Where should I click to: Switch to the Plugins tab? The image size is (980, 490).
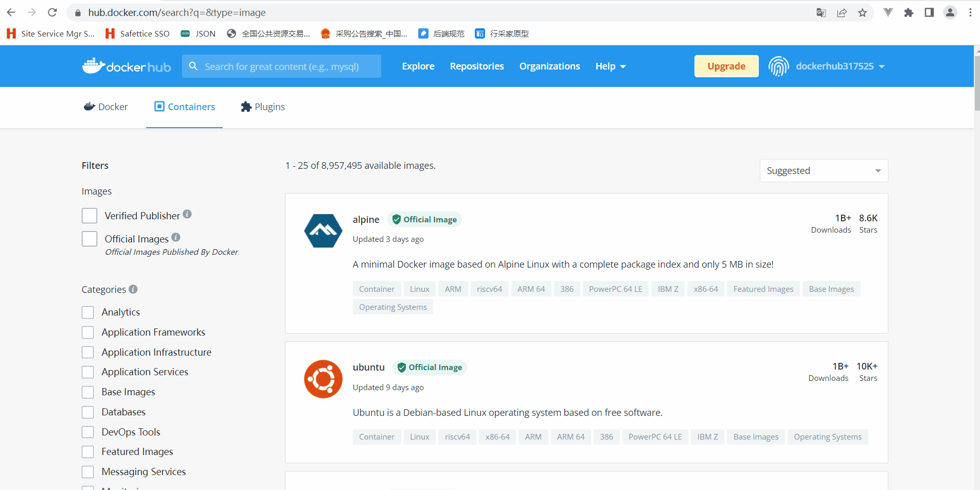(263, 107)
